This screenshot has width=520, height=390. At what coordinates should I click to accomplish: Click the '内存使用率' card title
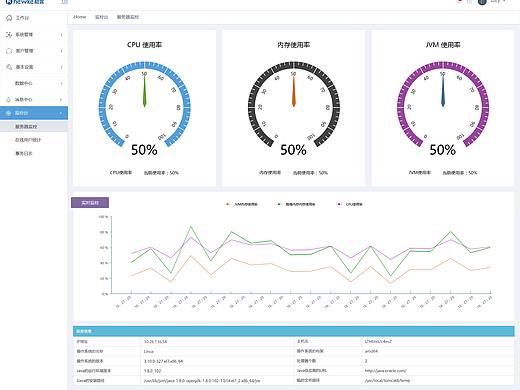294,45
